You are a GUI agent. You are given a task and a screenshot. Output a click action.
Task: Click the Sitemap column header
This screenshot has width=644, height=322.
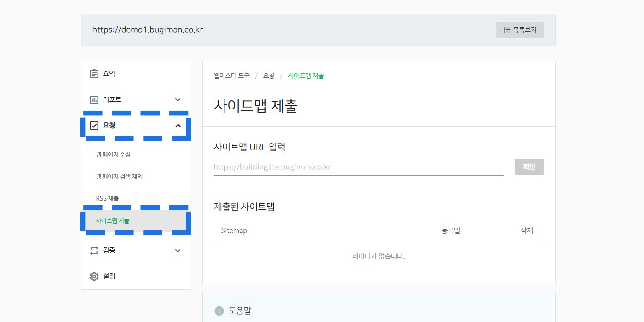(x=234, y=230)
